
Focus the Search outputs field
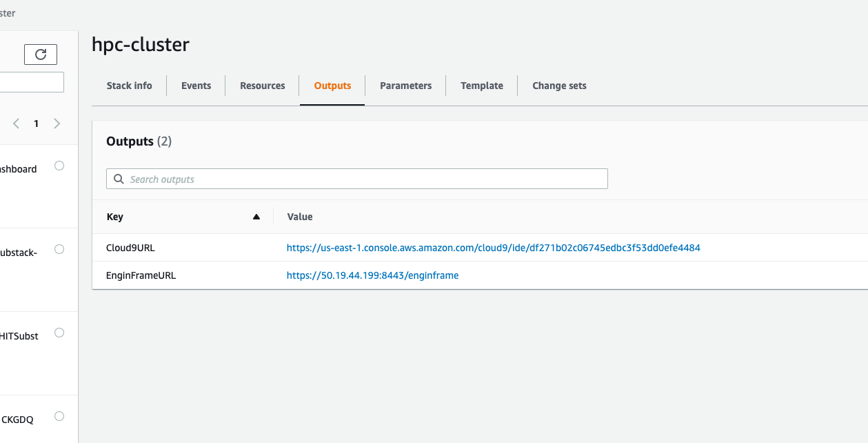point(357,179)
